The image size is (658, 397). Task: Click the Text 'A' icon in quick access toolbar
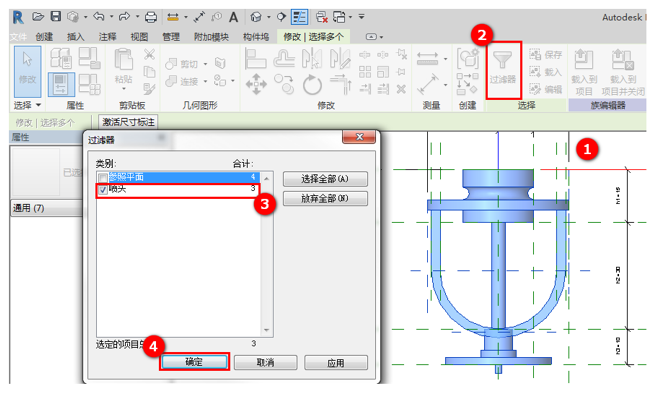click(234, 17)
